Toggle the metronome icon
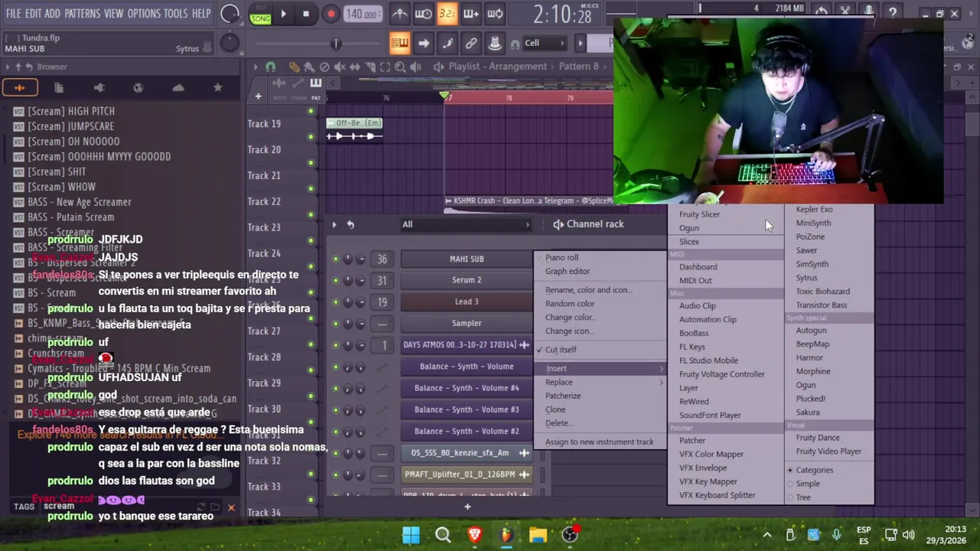Image resolution: width=980 pixels, height=551 pixels. (x=399, y=14)
